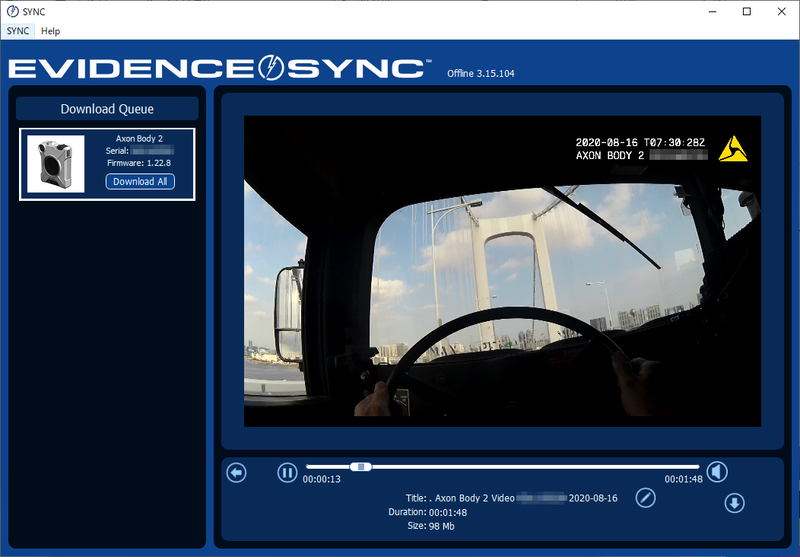Screen dimensions: 800x557
Task: Open the SYNC menu
Action: [18, 31]
